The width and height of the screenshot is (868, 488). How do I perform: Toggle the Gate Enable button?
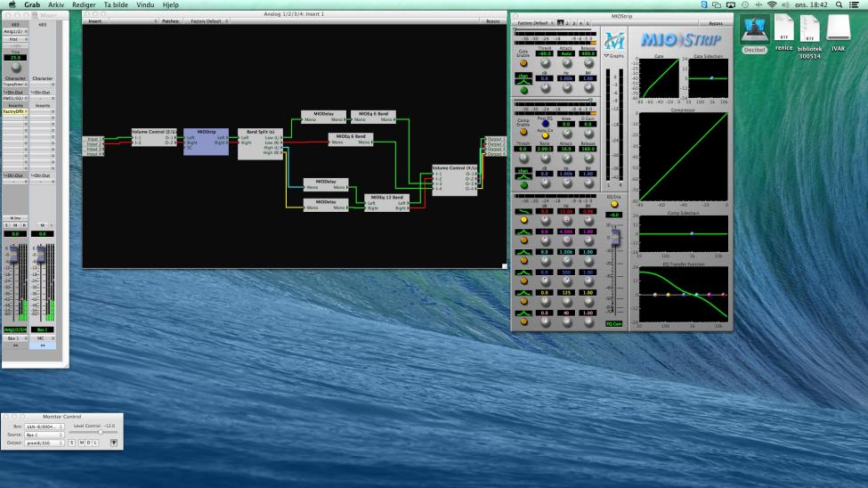coord(523,64)
